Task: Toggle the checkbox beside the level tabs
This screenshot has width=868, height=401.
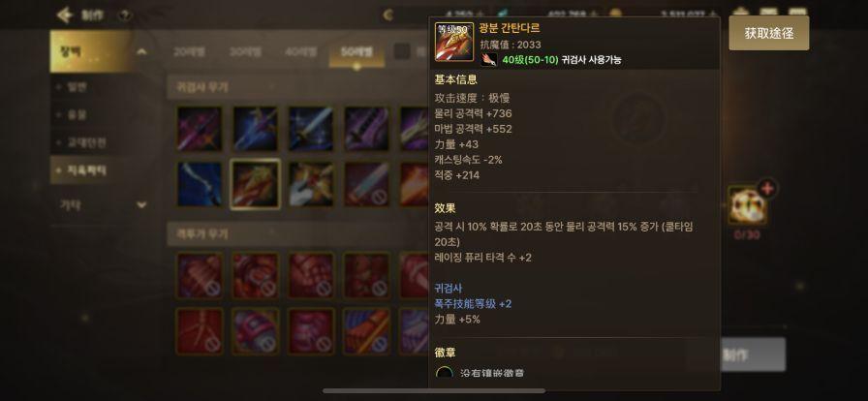Action: [402, 51]
